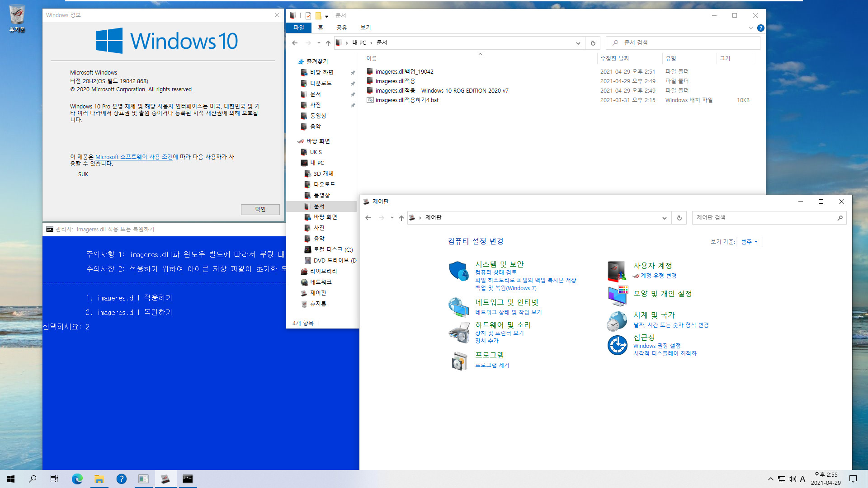The image size is (868, 488).
Task: Launch Microsoft Edge from taskbar
Action: tap(77, 479)
